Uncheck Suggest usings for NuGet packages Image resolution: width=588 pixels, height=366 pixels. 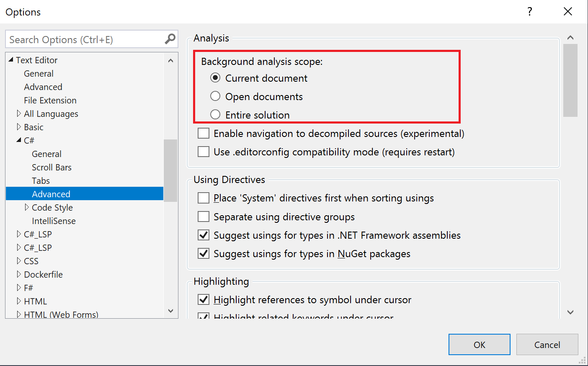tap(203, 253)
